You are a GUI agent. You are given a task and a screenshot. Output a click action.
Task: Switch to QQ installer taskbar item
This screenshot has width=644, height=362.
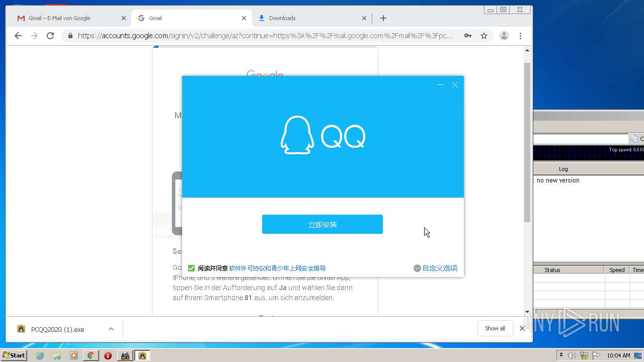142,355
